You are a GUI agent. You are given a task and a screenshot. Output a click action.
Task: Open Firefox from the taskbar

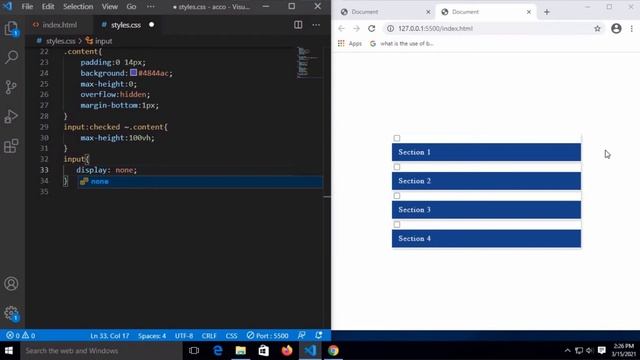point(287,351)
